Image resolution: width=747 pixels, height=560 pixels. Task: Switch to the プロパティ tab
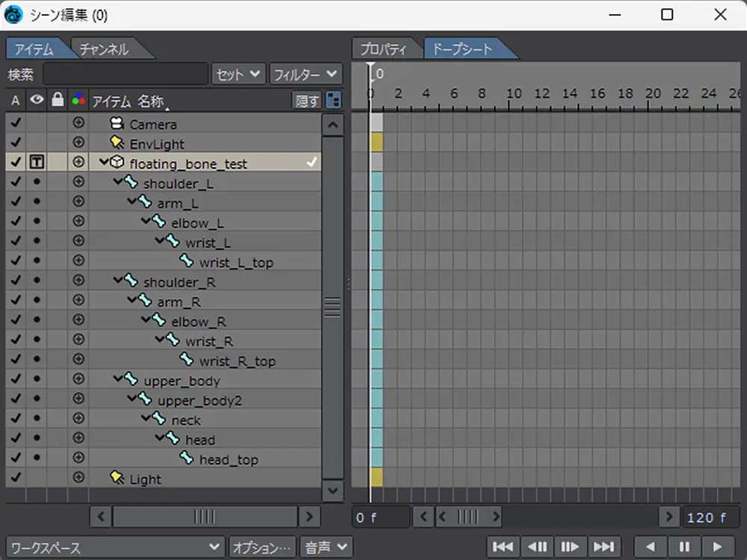[382, 49]
